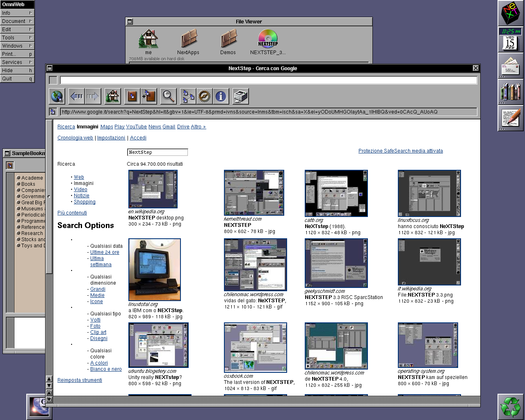Open the Tools submenu
Screen dimensions: 525x420
pos(17,37)
